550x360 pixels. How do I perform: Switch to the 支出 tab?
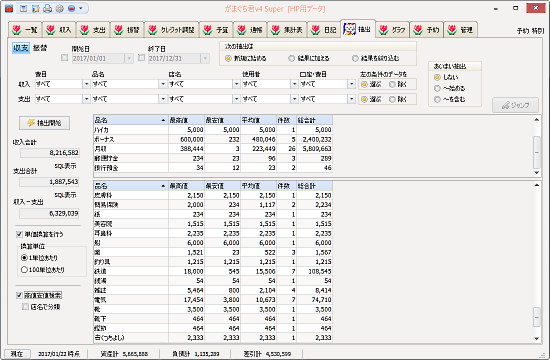click(93, 30)
